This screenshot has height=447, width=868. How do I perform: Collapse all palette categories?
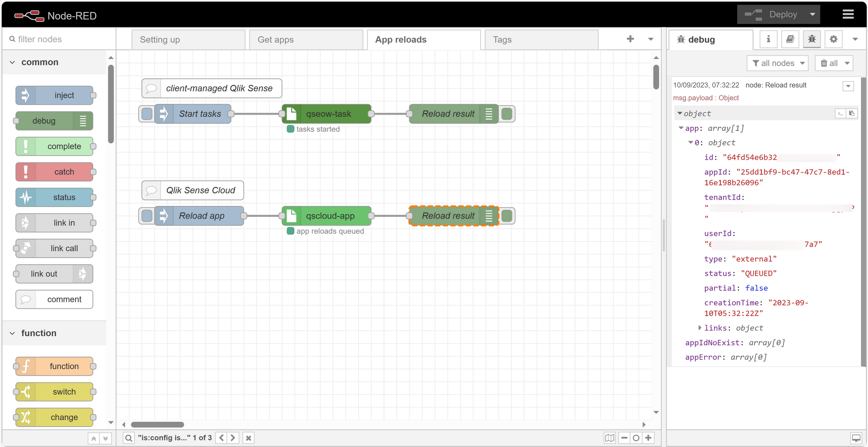(94, 438)
